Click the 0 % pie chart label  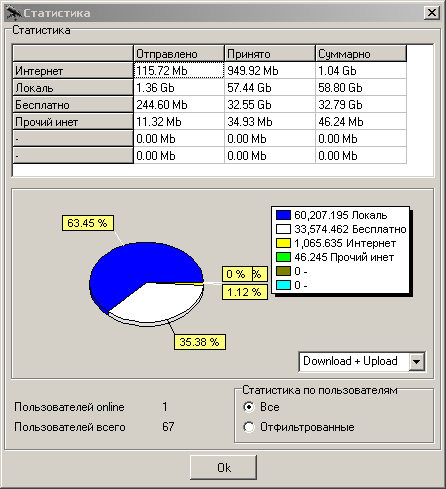(237, 274)
